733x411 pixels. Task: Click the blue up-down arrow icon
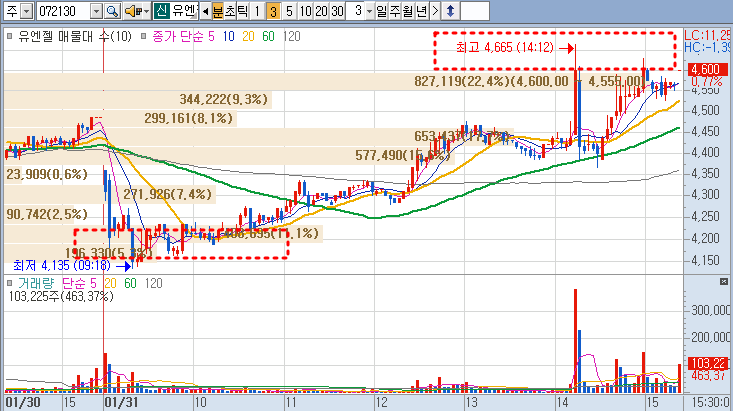[x=450, y=11]
